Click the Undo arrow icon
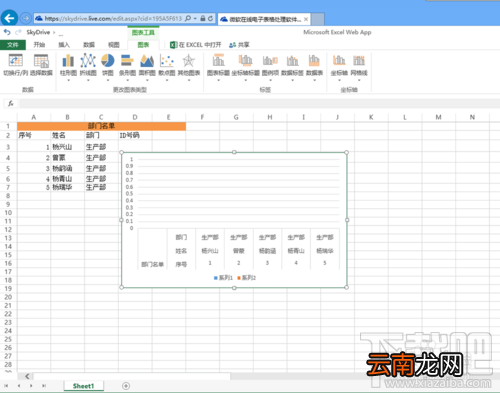 coord(7,32)
